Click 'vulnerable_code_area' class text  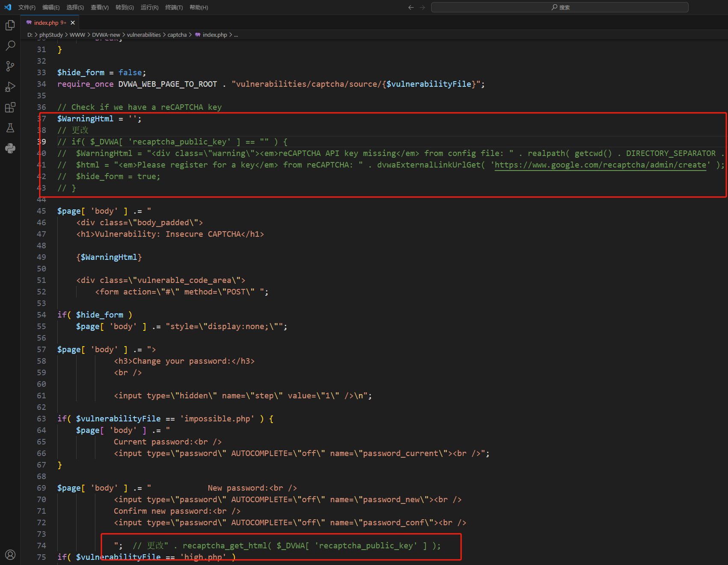(184, 280)
